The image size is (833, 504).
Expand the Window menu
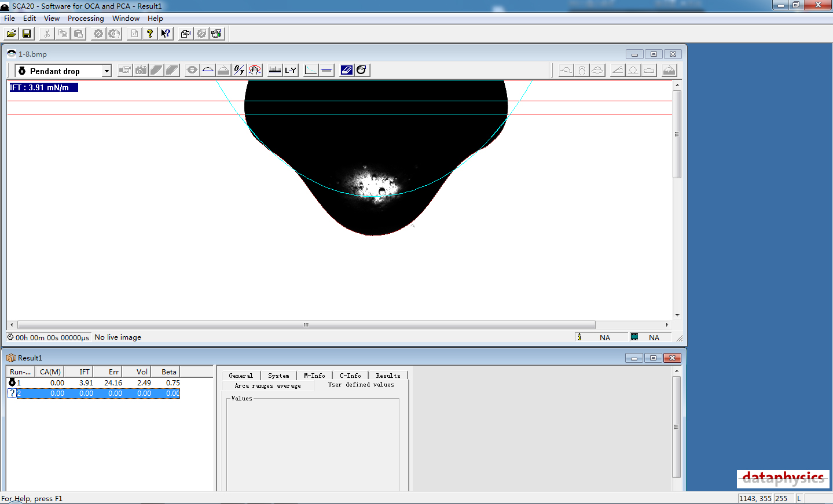(126, 18)
